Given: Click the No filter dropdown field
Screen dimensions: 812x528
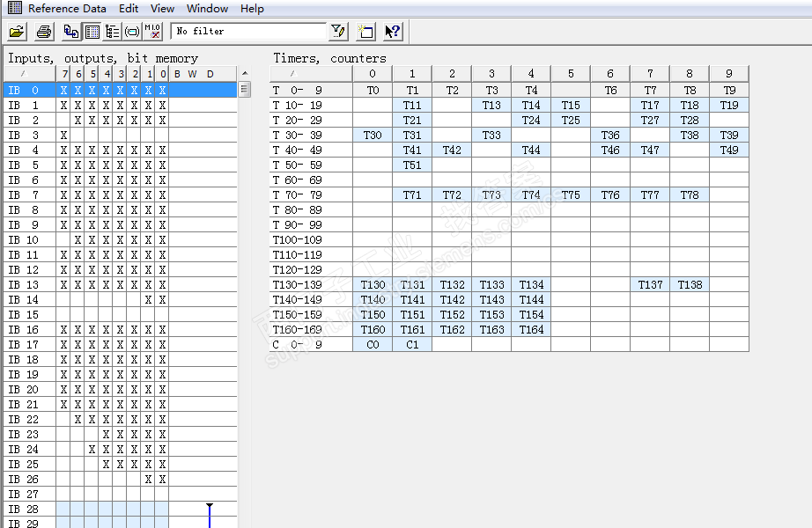Looking at the screenshot, I should coord(248,32).
